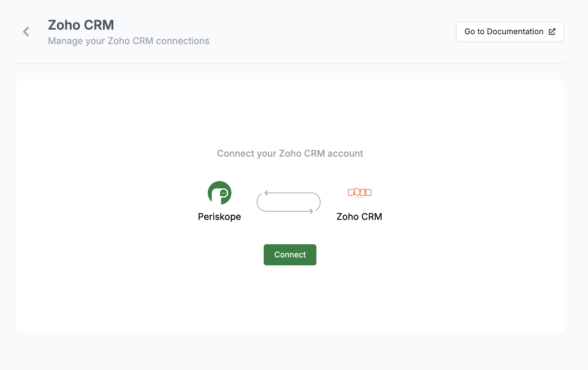This screenshot has width=588, height=370.
Task: Click the back chevron arrow
Action: 26,32
